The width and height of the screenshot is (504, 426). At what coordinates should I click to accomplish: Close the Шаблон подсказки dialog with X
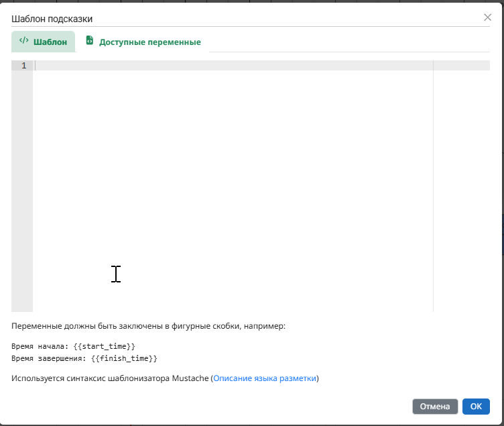pyautogui.click(x=487, y=17)
